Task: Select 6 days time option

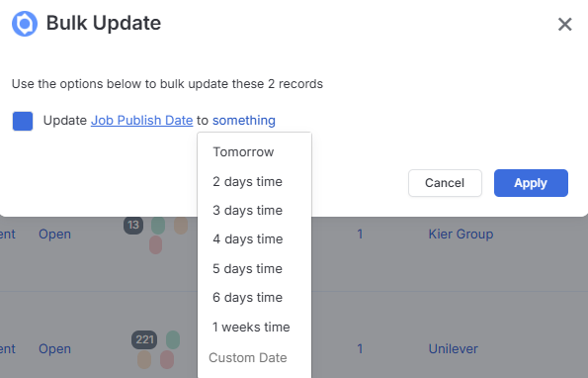Action: [247, 298]
